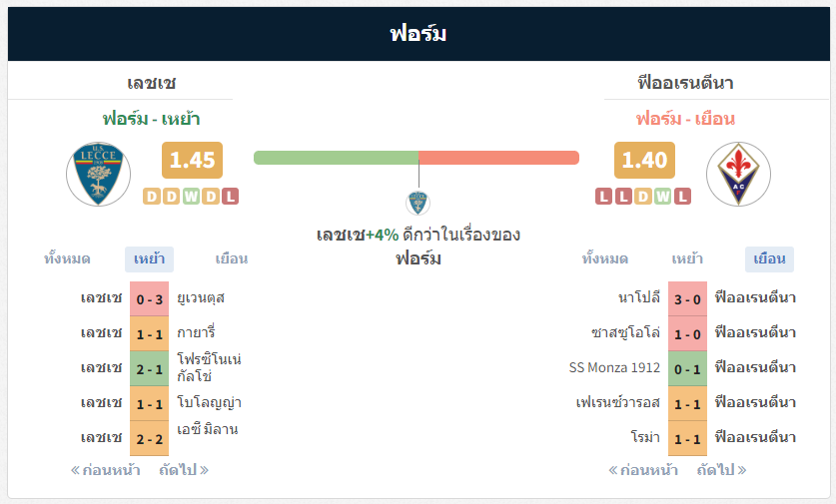The image size is (836, 504).
Task: Go to ก่อนหน้า page under Lecce matches
Action: tap(106, 470)
